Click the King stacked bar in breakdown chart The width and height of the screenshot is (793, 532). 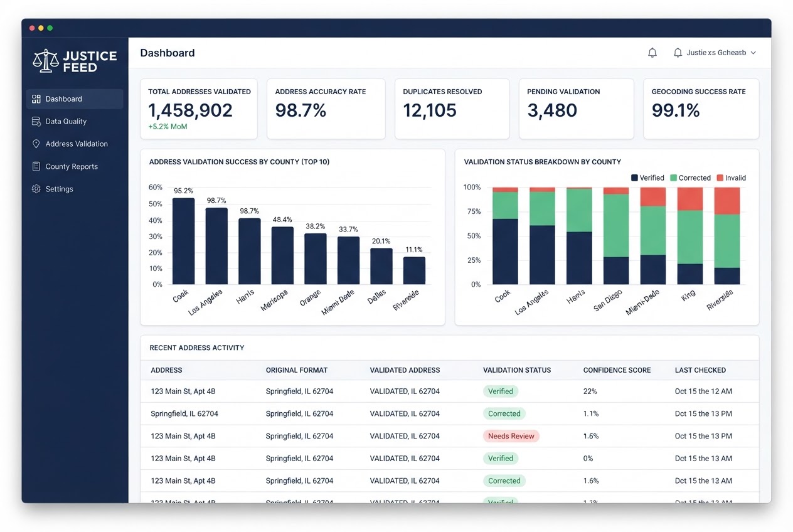pos(690,236)
